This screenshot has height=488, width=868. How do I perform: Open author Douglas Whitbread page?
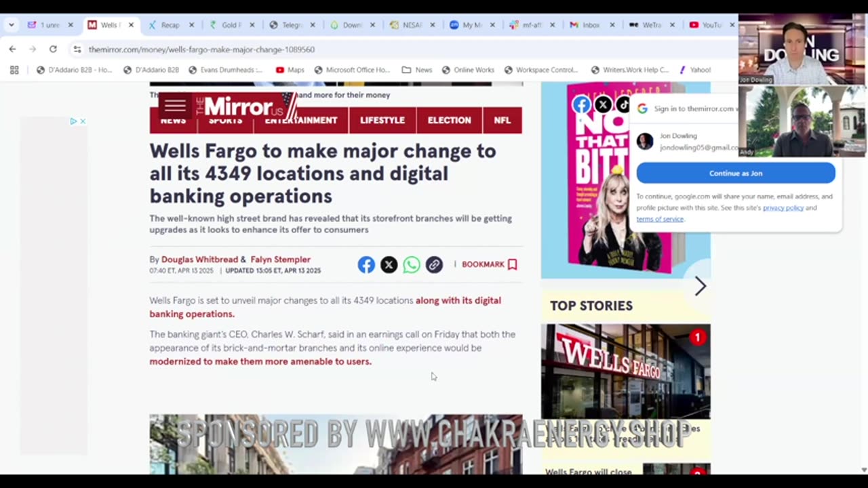199,260
